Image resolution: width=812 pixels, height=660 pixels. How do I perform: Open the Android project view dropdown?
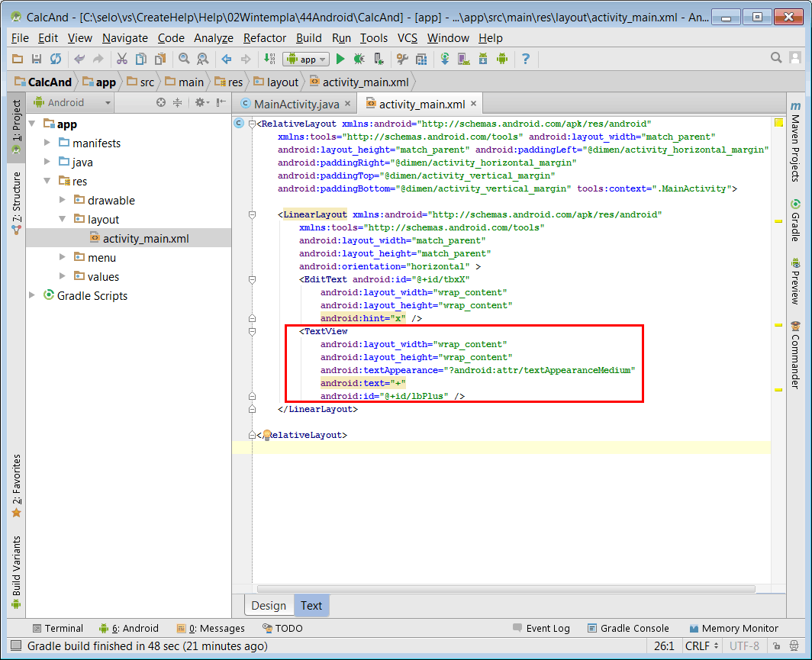coord(72,102)
